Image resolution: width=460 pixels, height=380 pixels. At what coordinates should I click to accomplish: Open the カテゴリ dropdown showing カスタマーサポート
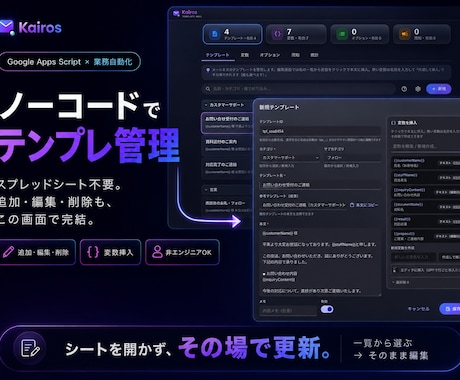point(289,157)
